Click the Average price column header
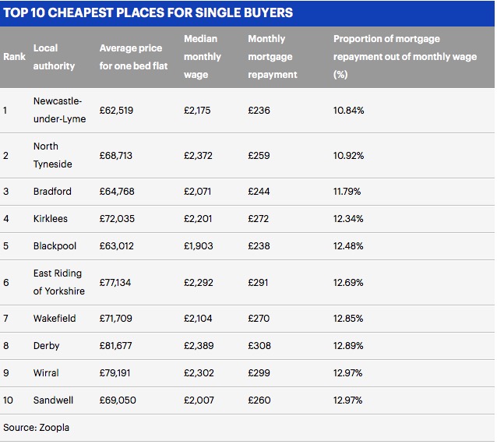Viewport: 497px width, 448px height. tap(133, 57)
